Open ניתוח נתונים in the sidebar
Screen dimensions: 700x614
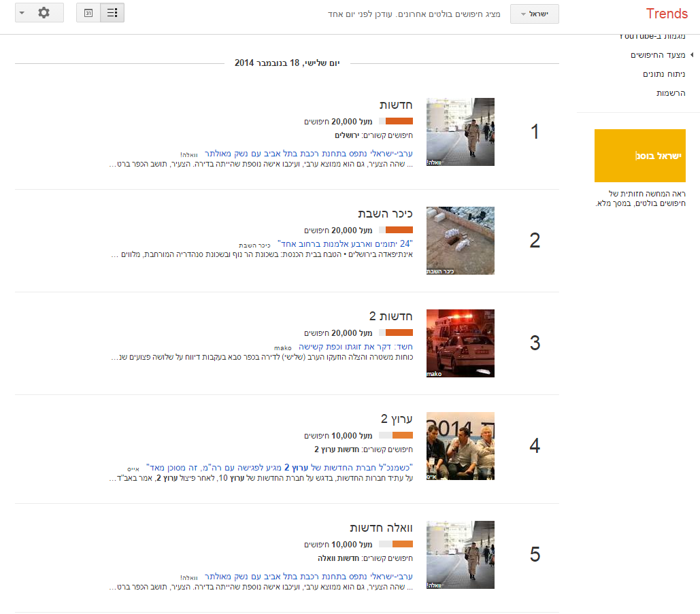coord(664,73)
